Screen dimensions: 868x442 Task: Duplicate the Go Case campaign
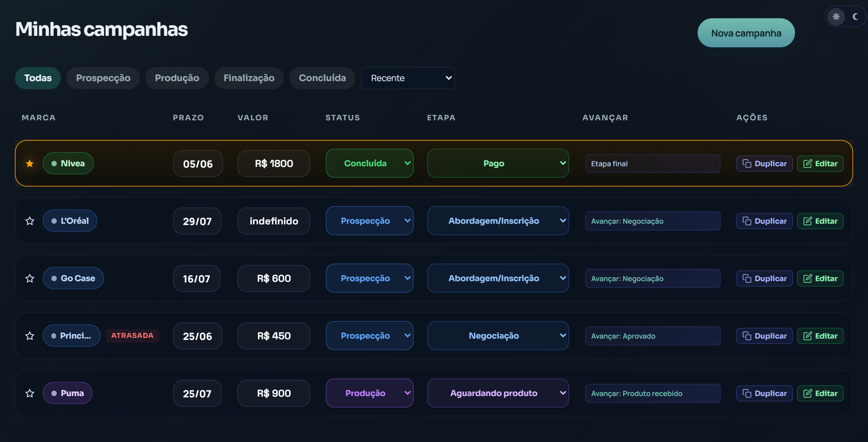pyautogui.click(x=765, y=278)
